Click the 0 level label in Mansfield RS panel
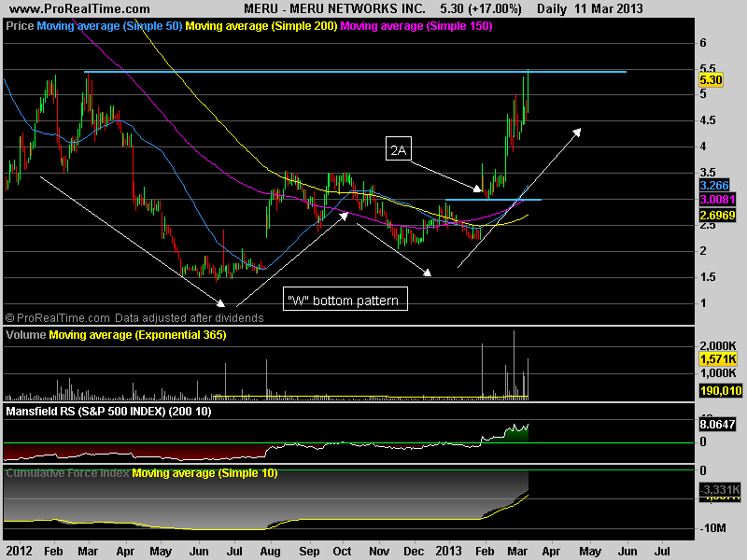Image resolution: width=747 pixels, height=560 pixels. [703, 441]
